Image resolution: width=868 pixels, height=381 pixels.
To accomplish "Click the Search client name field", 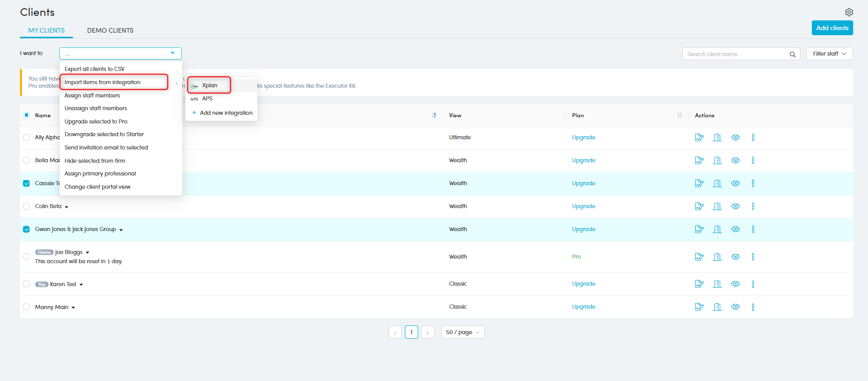I will coord(734,54).
